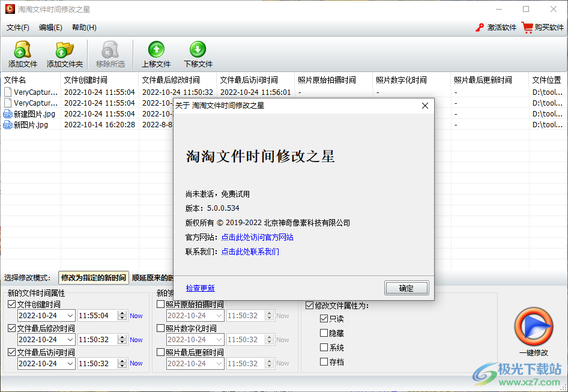Click Now link for 文件创建时间
Screen dimensions: 568x392
pyautogui.click(x=136, y=316)
